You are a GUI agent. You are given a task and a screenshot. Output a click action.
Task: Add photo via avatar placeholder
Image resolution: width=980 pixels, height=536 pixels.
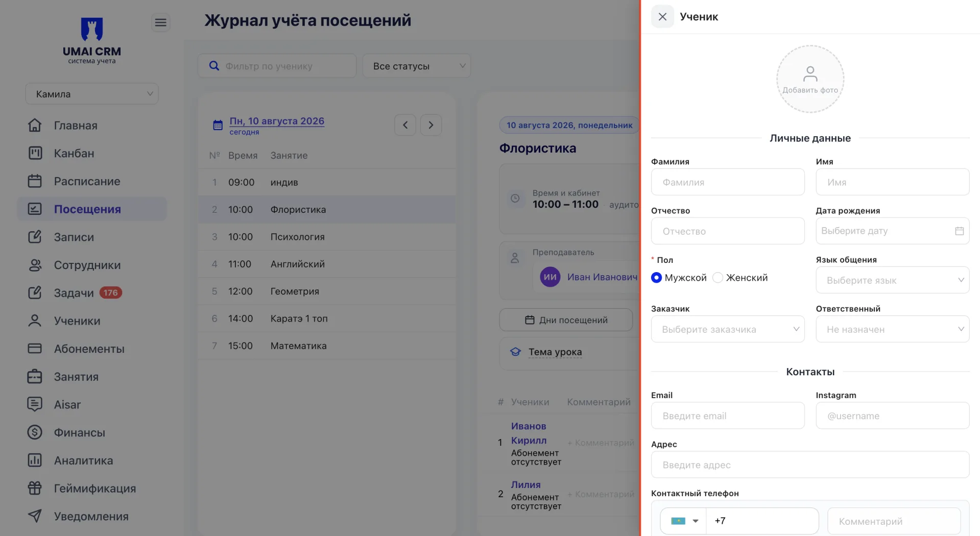tap(810, 79)
